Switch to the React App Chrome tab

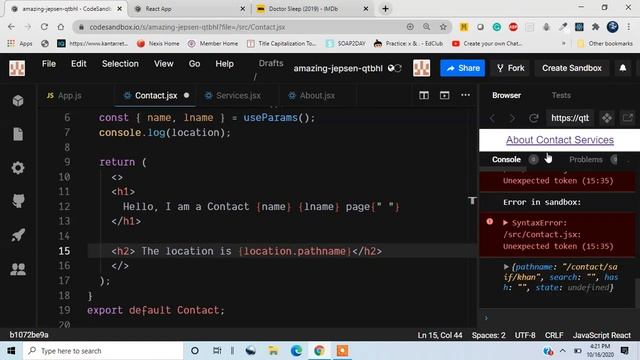coord(191,9)
